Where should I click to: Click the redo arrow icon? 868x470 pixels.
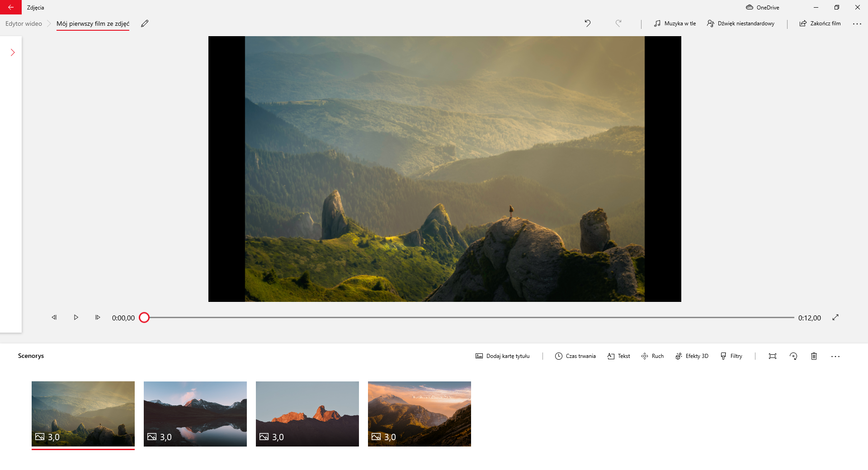[x=618, y=23]
